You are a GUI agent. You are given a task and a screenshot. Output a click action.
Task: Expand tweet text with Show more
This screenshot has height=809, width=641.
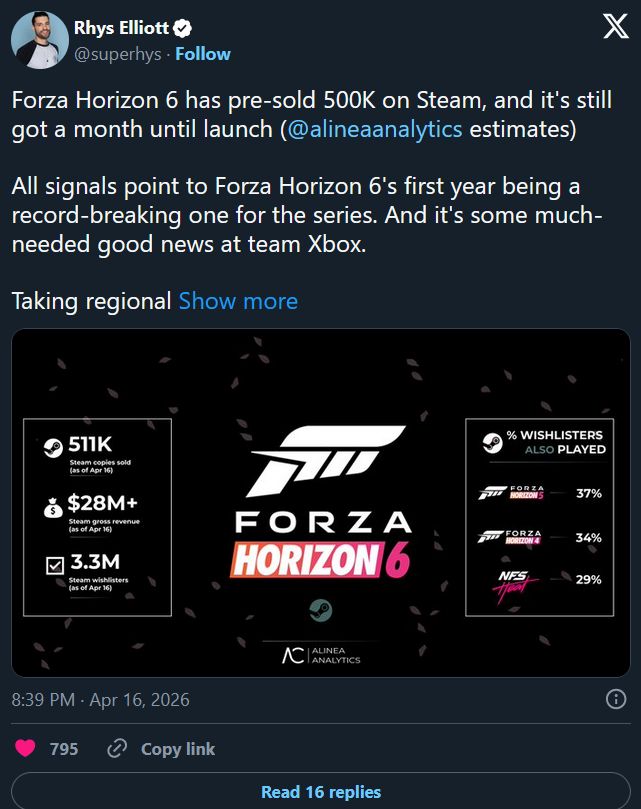click(x=238, y=301)
